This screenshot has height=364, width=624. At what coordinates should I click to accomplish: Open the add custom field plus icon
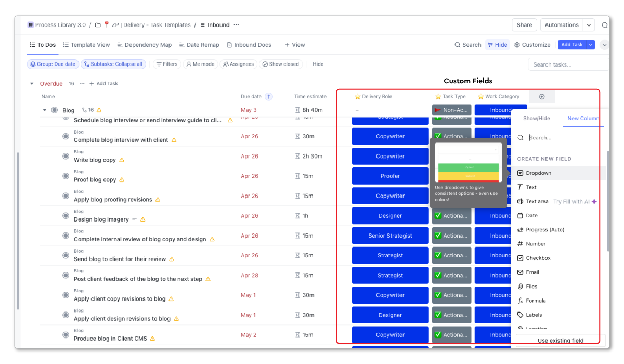(542, 96)
